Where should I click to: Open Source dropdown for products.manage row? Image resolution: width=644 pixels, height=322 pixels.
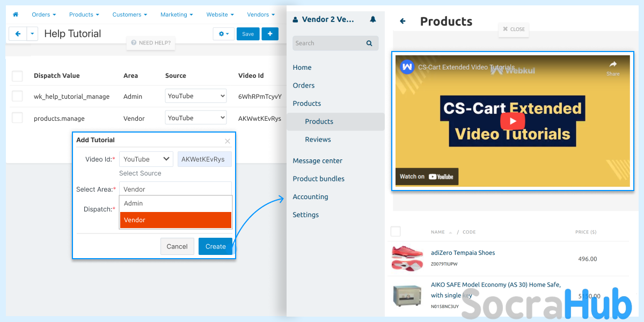(196, 118)
